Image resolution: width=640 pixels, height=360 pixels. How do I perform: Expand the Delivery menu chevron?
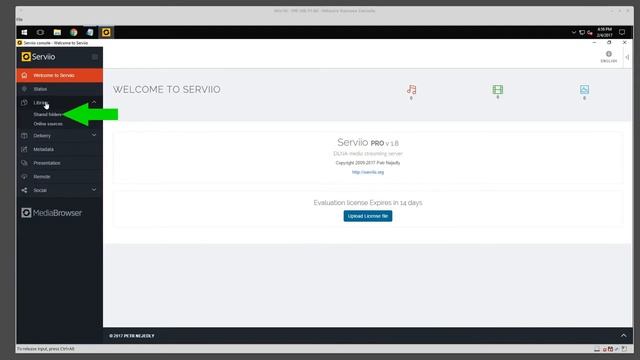[94, 135]
